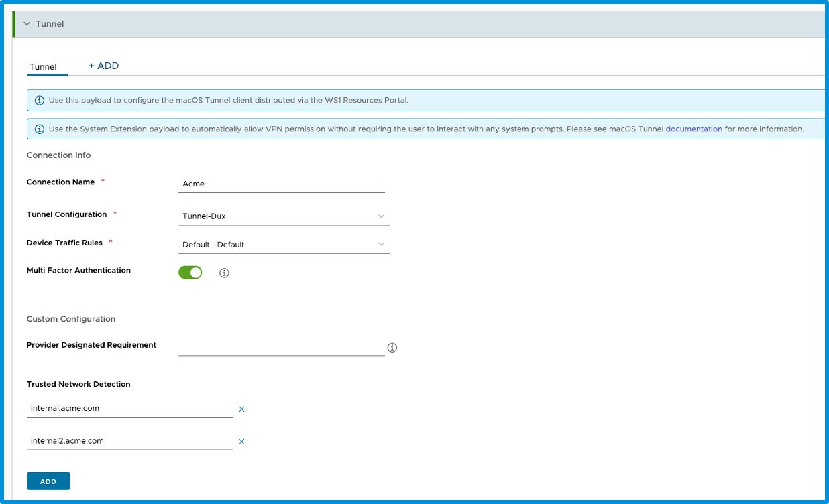The height and width of the screenshot is (504, 829).
Task: Click the Device Traffic Rules label
Action: [x=64, y=243]
